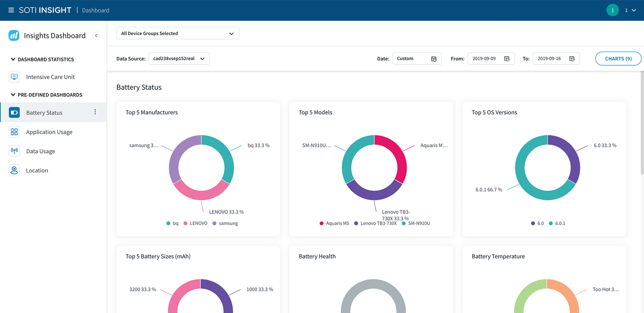This screenshot has height=313, width=644.
Task: Collapse the sidebar with the arrow icon
Action: [x=97, y=36]
